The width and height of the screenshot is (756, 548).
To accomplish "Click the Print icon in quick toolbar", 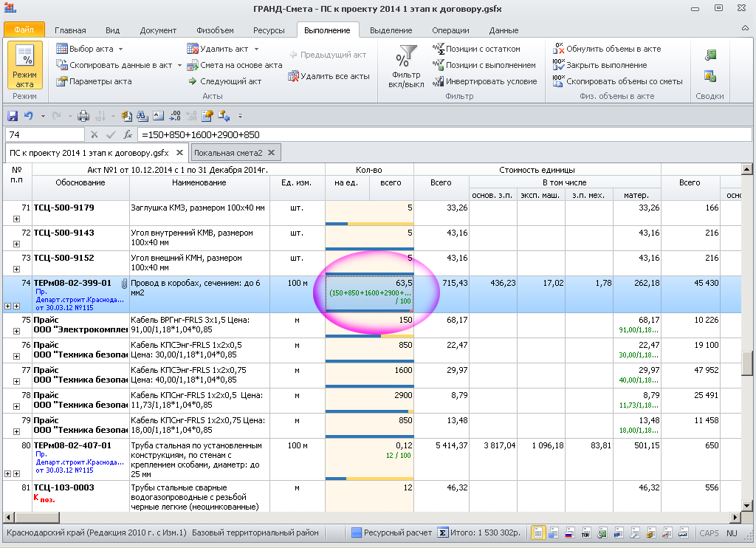I will [x=83, y=116].
